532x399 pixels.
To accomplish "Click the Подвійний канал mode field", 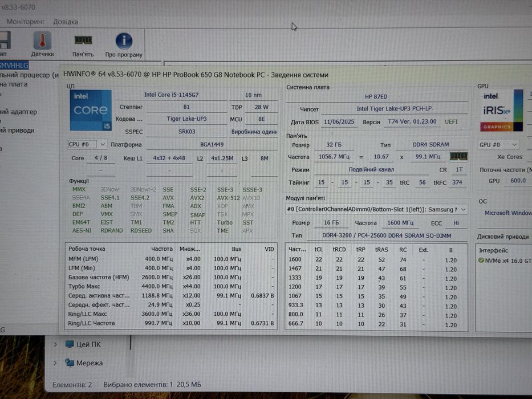I will point(371,170).
